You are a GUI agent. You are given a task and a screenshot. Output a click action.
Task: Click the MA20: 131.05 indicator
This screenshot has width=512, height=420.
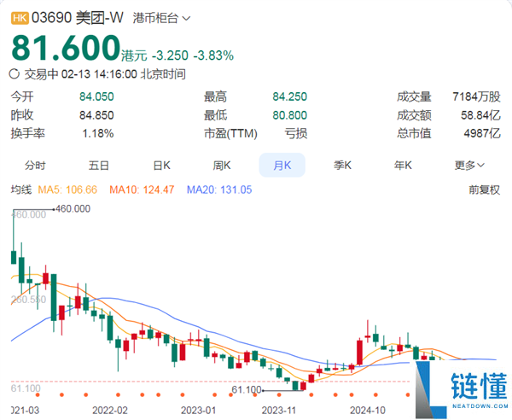click(x=219, y=190)
